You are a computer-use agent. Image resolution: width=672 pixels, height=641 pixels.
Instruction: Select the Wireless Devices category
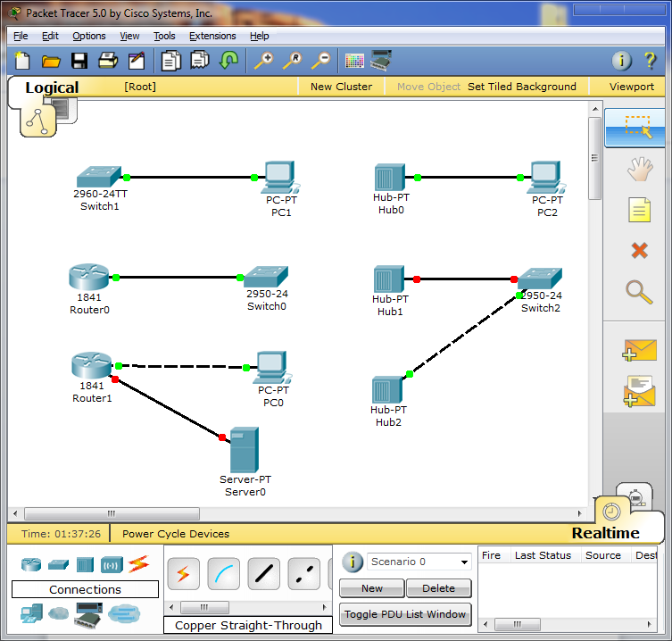point(112,565)
